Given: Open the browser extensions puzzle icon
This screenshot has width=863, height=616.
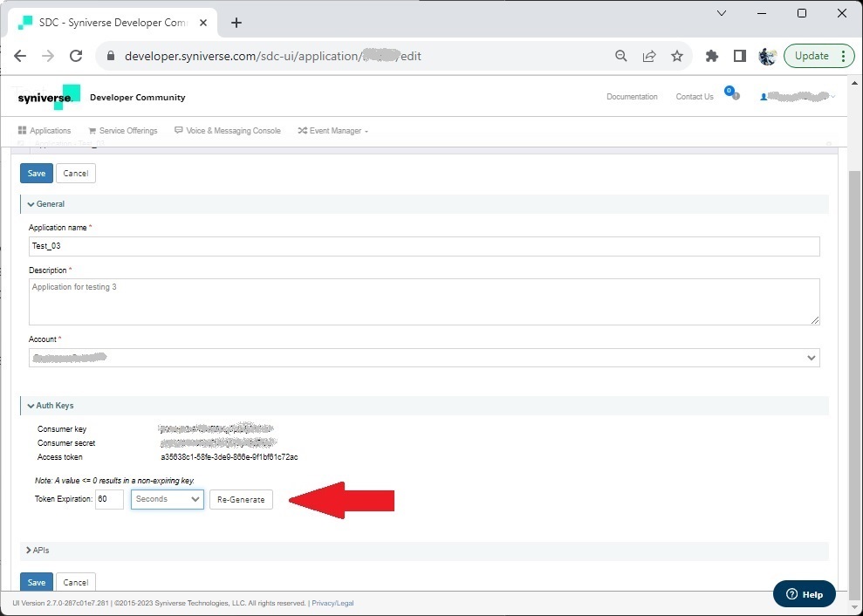Looking at the screenshot, I should tap(712, 56).
